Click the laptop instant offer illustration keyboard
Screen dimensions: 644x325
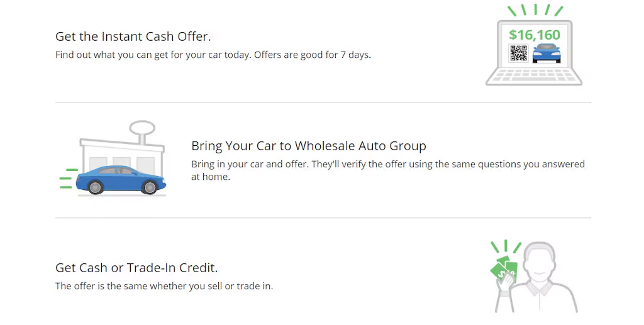click(533, 77)
